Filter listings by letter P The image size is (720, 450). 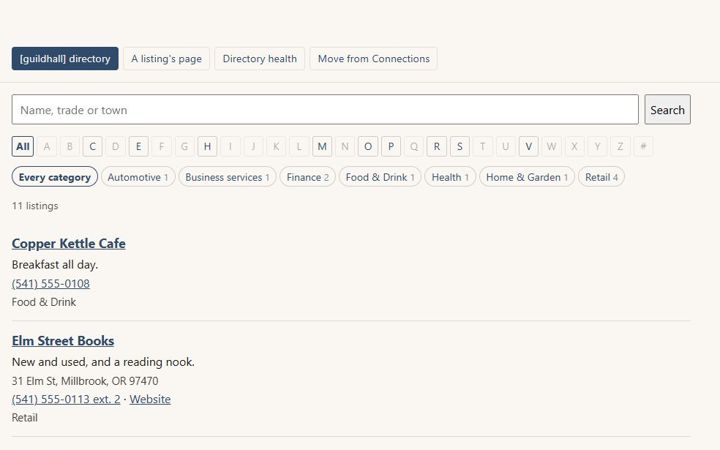391,146
